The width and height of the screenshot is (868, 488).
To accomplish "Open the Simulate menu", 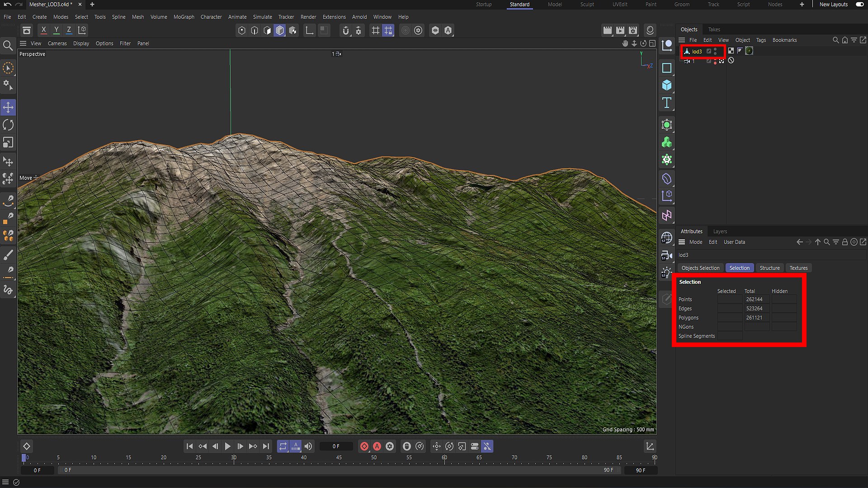I will (262, 17).
